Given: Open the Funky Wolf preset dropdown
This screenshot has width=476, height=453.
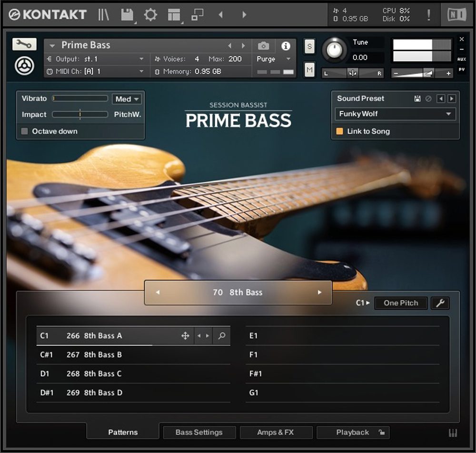Looking at the screenshot, I should (x=395, y=114).
